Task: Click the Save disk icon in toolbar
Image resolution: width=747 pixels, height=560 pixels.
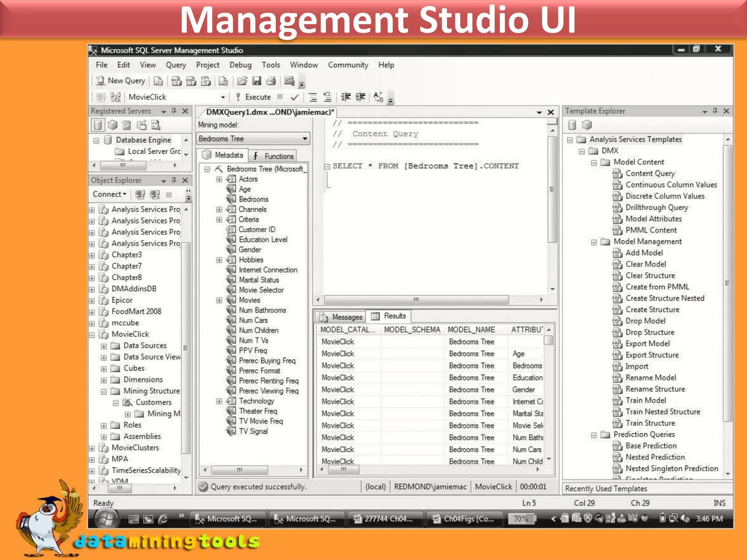Action: point(257,81)
